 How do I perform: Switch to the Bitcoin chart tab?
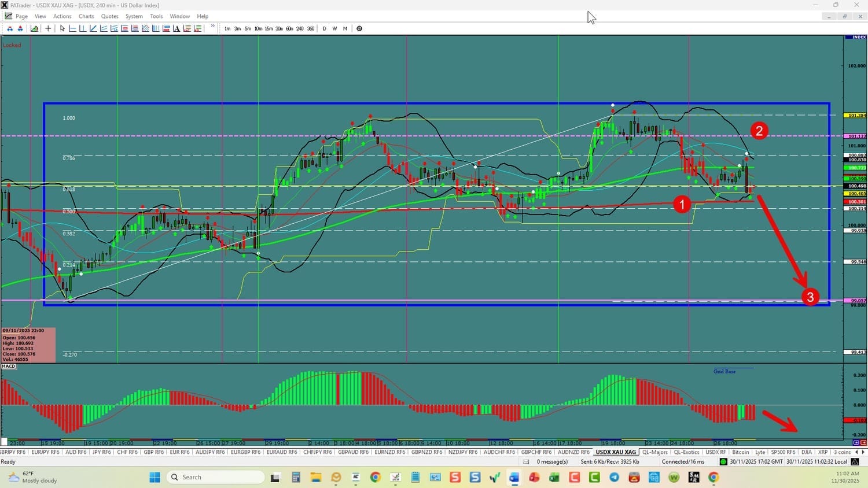tap(740, 452)
